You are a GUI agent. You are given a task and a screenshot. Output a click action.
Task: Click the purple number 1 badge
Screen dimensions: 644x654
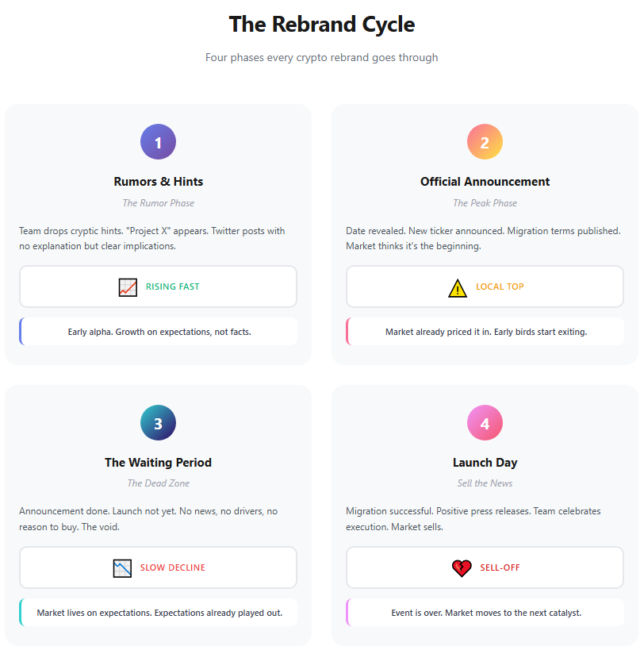[x=158, y=142]
